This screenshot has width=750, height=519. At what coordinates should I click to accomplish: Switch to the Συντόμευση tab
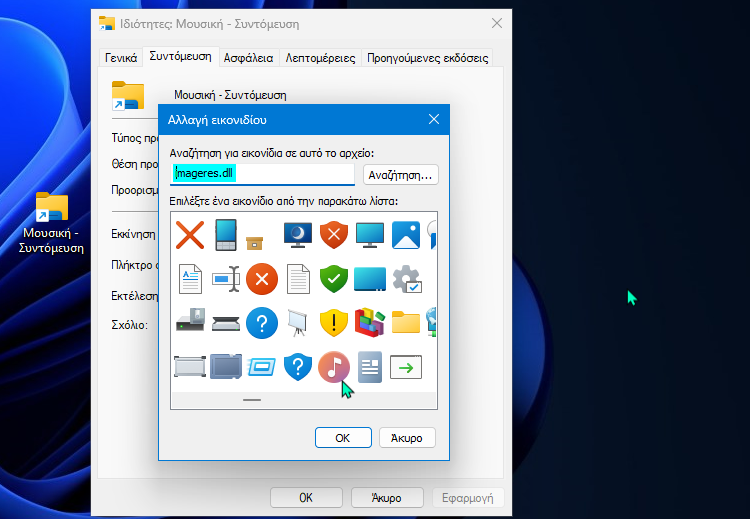[x=180, y=56]
